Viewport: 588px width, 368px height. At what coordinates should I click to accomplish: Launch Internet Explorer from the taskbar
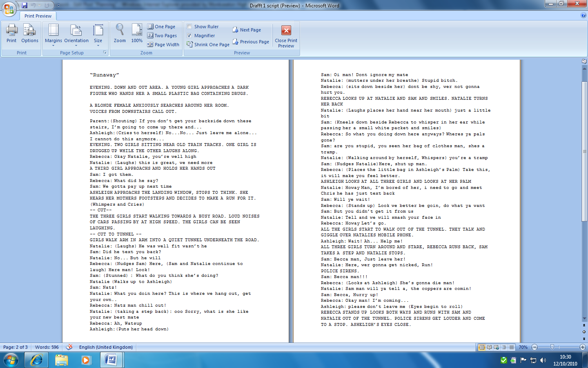click(36, 360)
